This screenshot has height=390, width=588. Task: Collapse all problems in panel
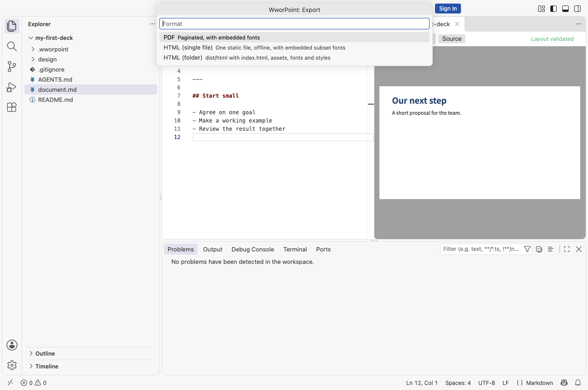pyautogui.click(x=539, y=249)
